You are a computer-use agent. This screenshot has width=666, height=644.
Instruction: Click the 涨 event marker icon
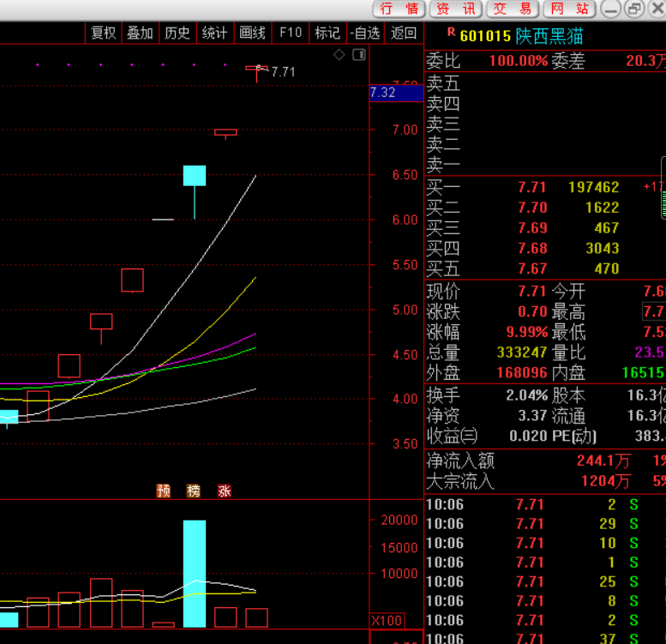(224, 491)
